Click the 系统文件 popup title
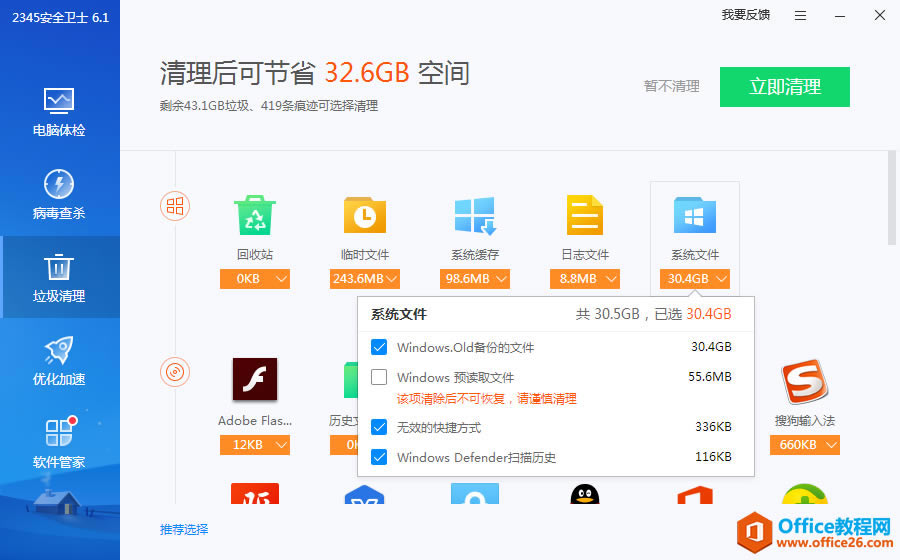900x560 pixels. [x=399, y=314]
